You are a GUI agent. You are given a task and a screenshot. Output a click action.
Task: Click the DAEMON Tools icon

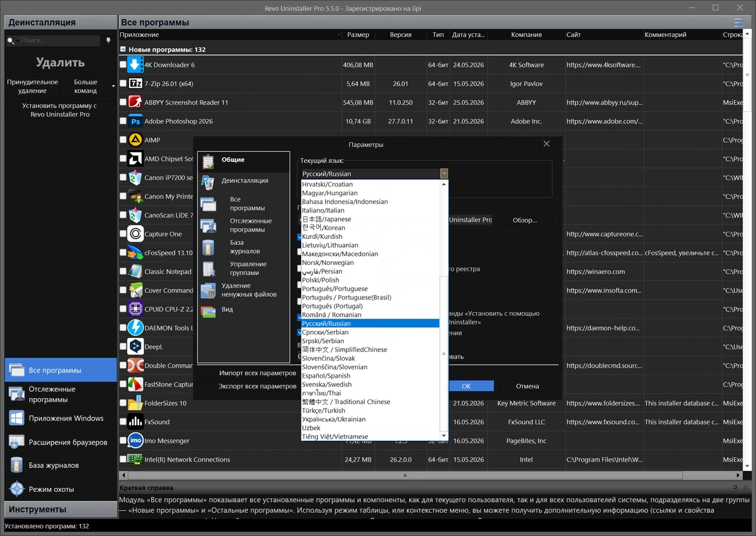pos(135,328)
